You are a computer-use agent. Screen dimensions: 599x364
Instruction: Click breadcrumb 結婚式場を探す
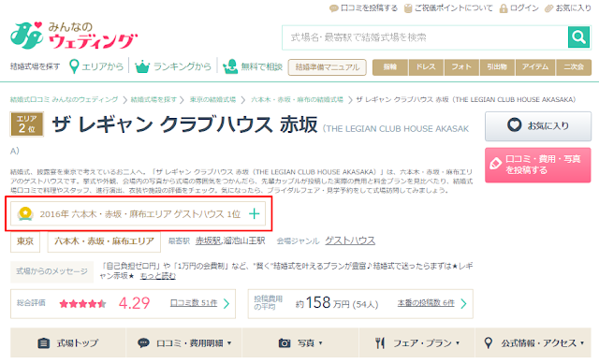point(153,100)
